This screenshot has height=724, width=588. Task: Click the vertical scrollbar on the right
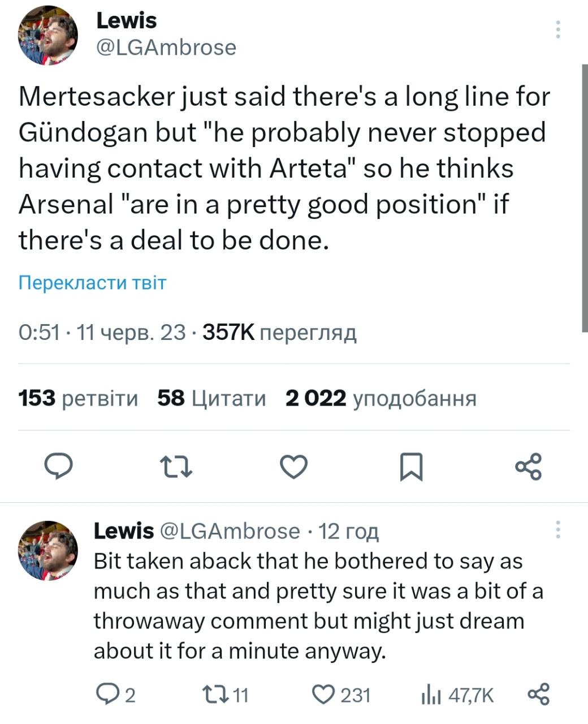[x=585, y=198]
